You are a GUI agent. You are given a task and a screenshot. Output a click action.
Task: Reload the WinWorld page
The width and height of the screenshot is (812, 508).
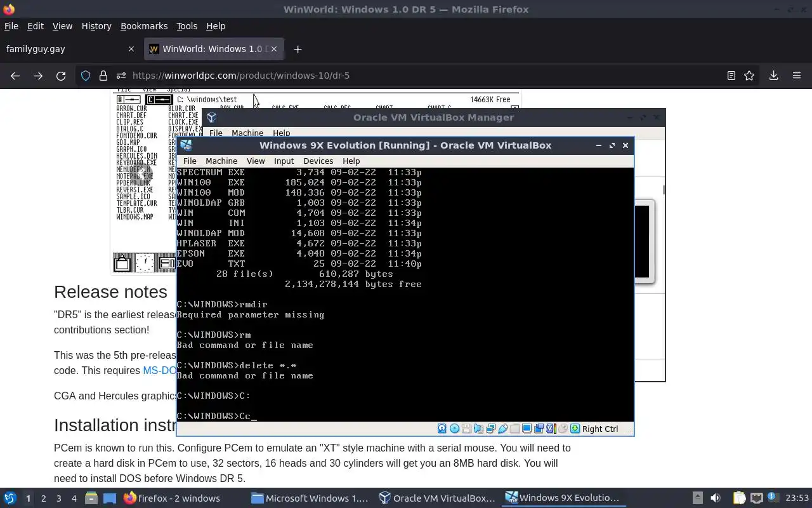click(x=61, y=76)
